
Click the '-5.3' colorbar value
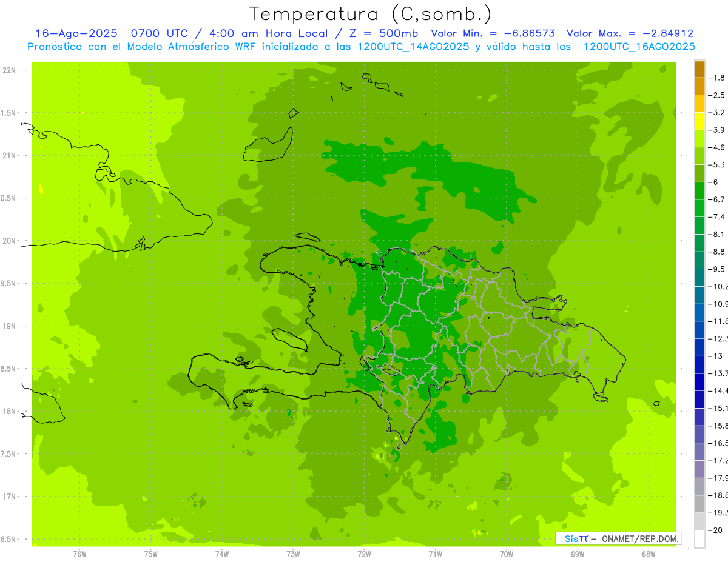(x=717, y=165)
